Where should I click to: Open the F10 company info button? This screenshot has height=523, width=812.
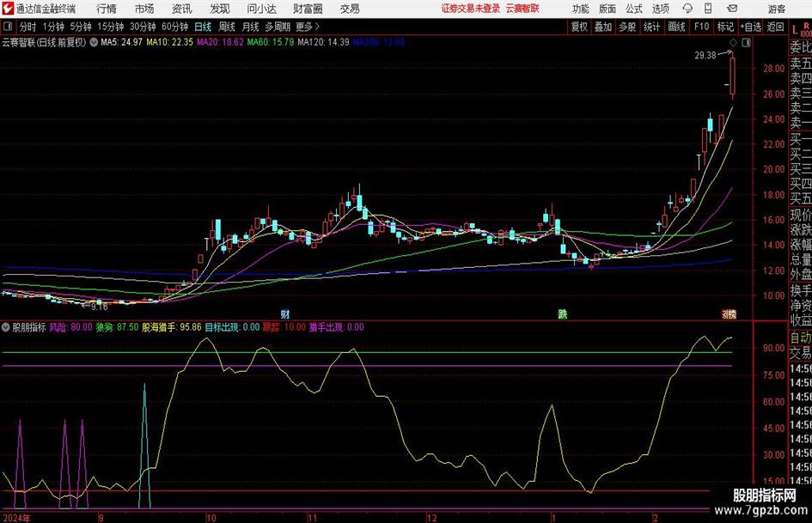pos(702,27)
